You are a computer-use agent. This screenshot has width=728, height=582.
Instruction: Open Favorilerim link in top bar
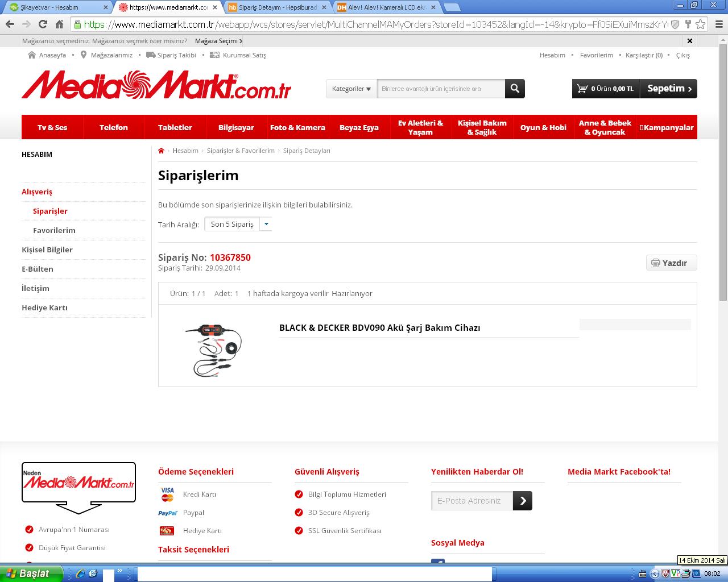point(596,55)
